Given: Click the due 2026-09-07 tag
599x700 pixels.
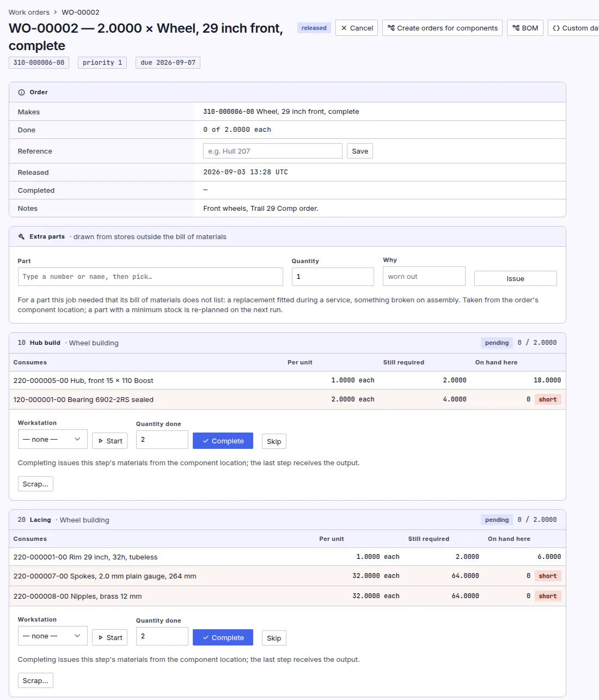Looking at the screenshot, I should [x=168, y=63].
